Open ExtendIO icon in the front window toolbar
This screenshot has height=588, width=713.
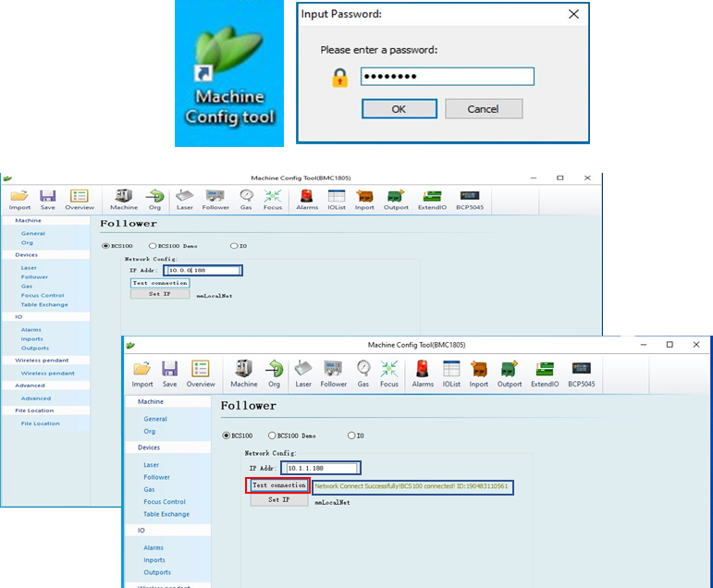(x=545, y=374)
